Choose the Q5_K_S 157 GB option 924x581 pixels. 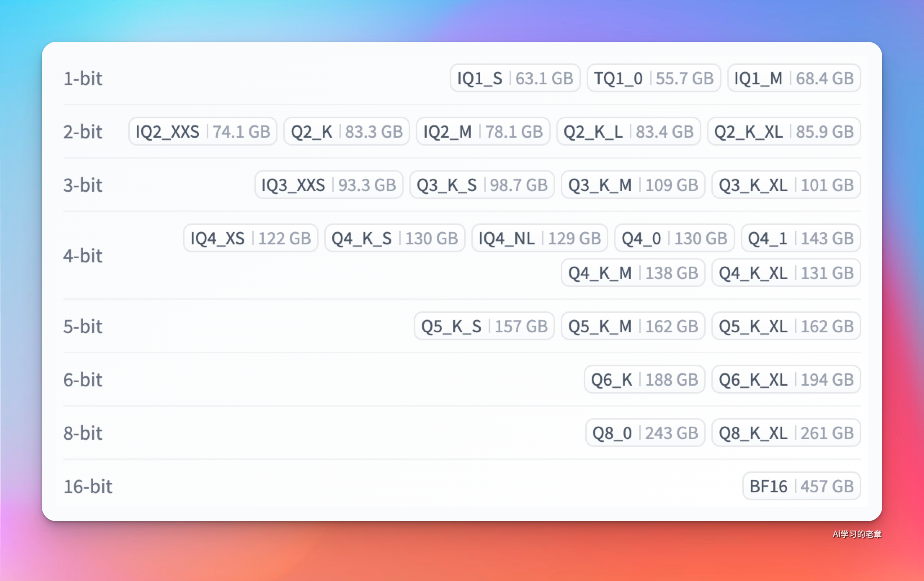[484, 326]
